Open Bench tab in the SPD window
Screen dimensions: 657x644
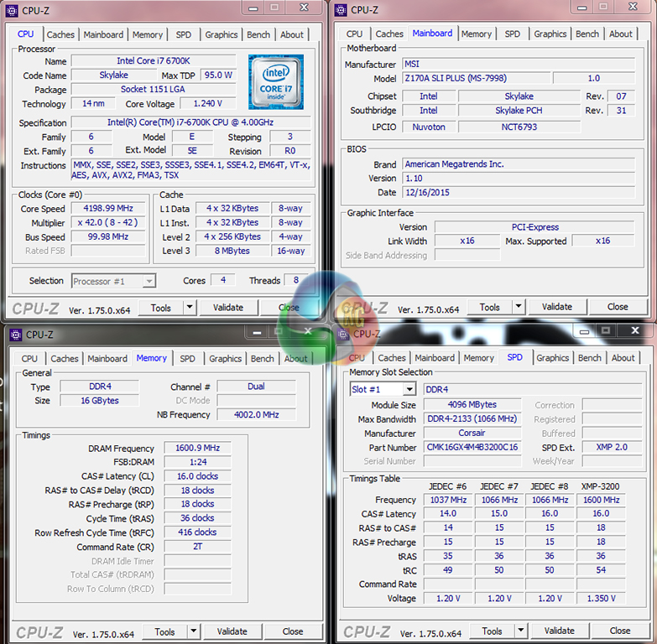tap(590, 358)
